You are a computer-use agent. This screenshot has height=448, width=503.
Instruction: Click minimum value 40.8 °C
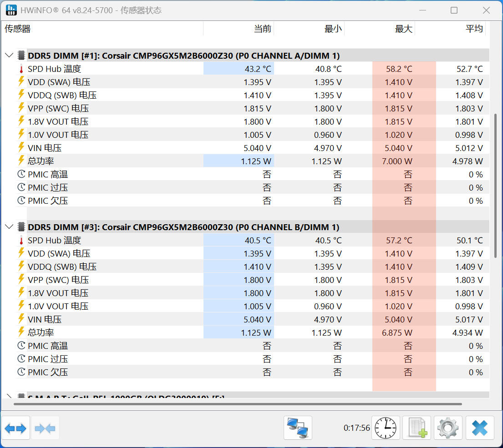coord(329,69)
